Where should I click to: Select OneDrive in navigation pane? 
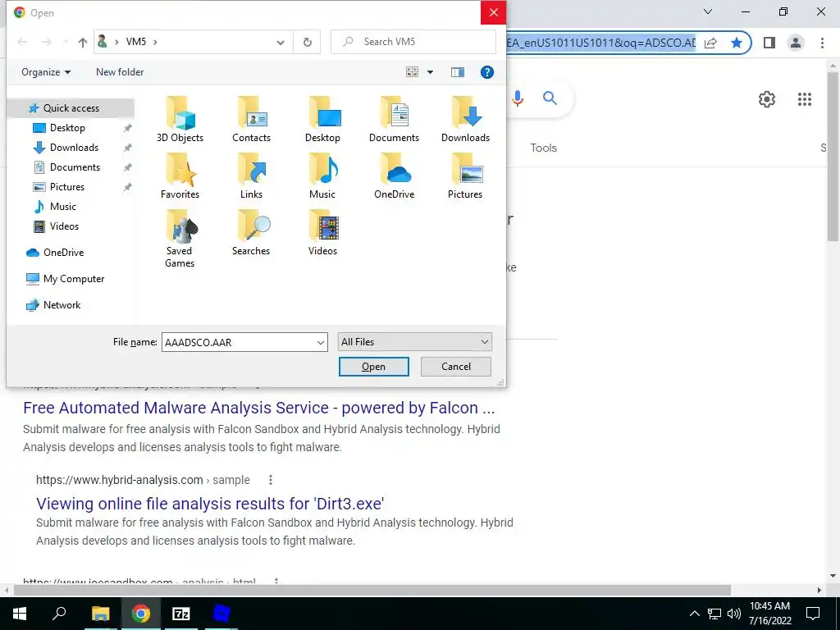click(x=63, y=253)
